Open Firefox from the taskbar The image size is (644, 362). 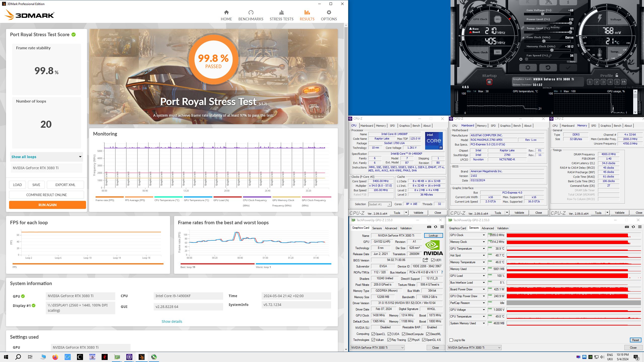click(55, 357)
